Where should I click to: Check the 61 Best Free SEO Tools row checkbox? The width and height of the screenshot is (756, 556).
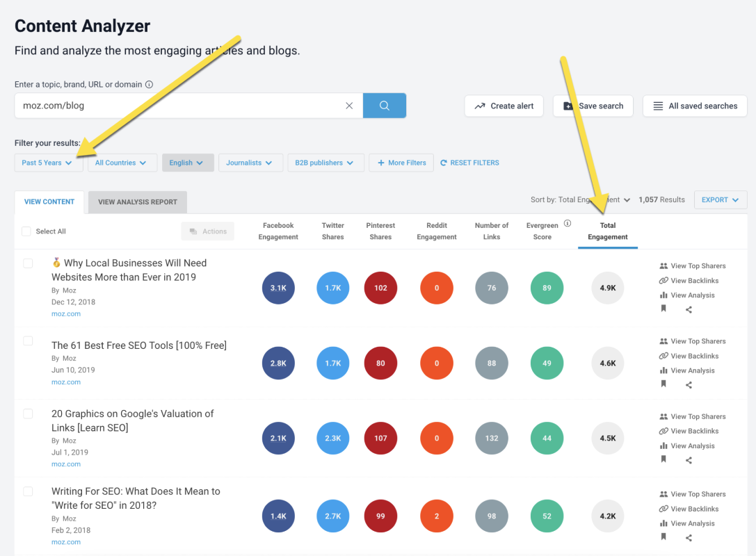point(28,341)
